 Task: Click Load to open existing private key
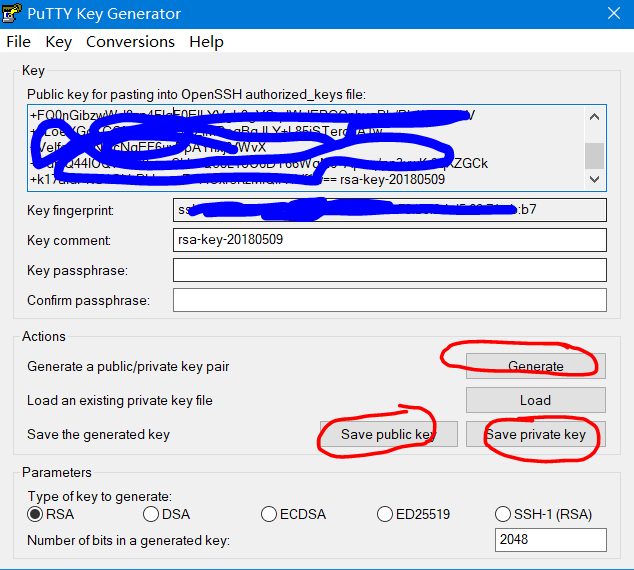click(535, 400)
